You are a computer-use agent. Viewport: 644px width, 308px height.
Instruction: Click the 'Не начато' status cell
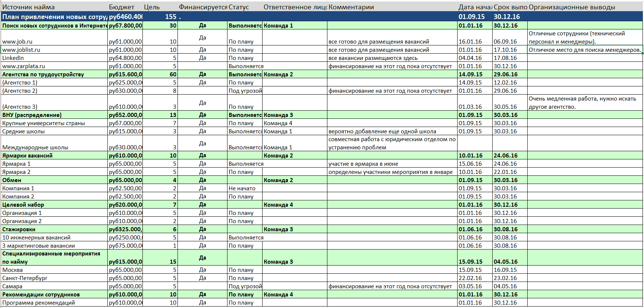click(x=245, y=188)
